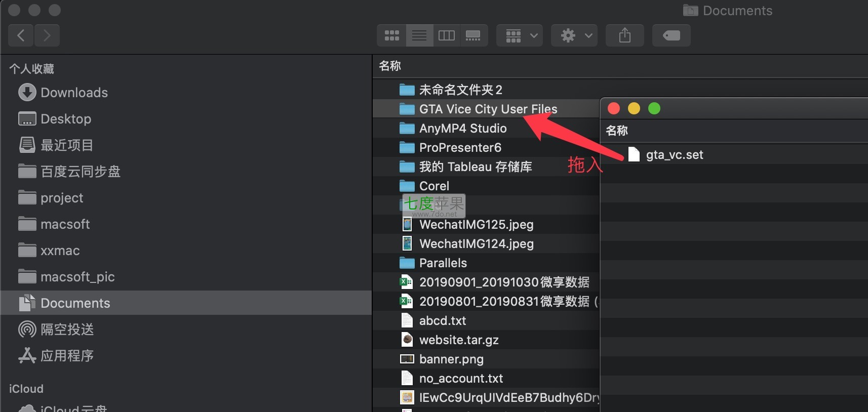Click the Applications 应用程序 icon
The image size is (868, 412).
pos(27,355)
